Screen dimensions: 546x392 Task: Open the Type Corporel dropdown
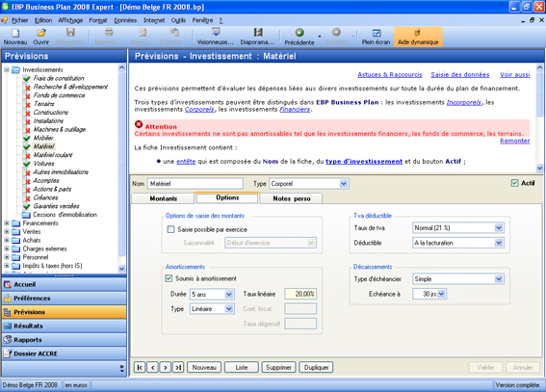(x=344, y=183)
